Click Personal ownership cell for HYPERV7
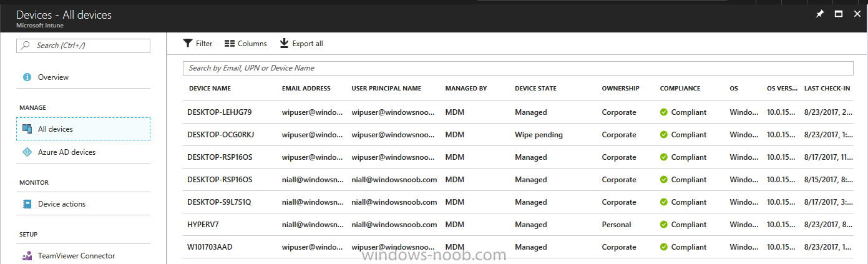Screen dimensions: 868x264 (x=617, y=225)
